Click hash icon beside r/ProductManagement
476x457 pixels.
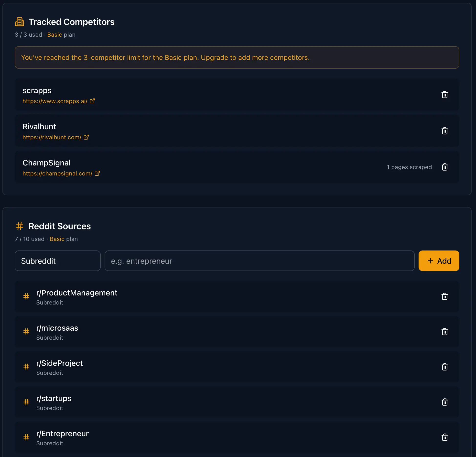(26, 296)
